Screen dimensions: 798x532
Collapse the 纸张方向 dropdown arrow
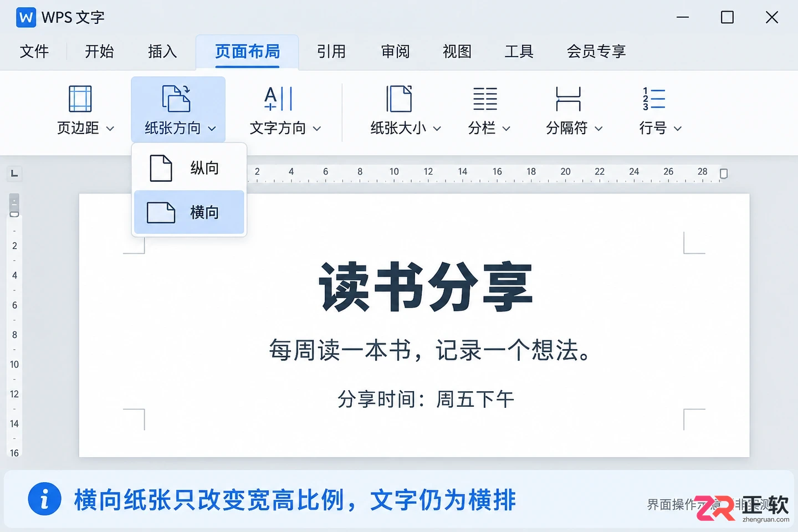[x=212, y=129]
